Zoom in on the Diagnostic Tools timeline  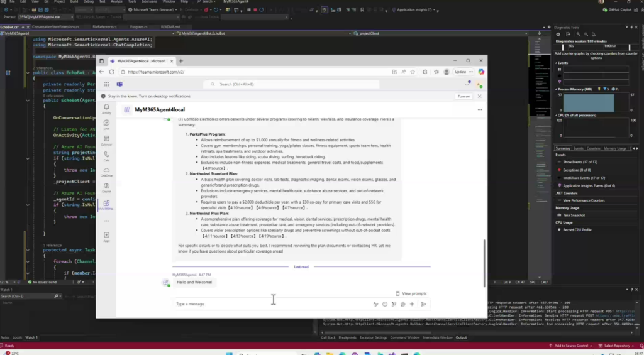[578, 35]
